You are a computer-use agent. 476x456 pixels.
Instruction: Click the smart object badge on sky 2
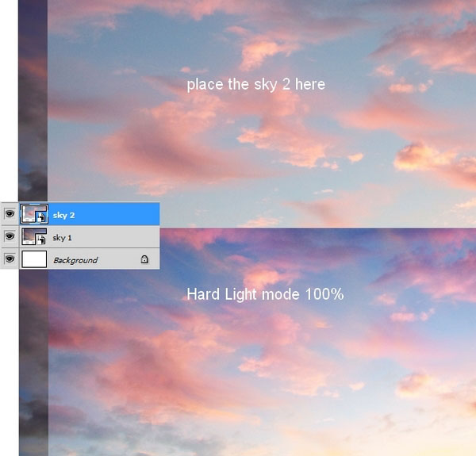(x=41, y=217)
